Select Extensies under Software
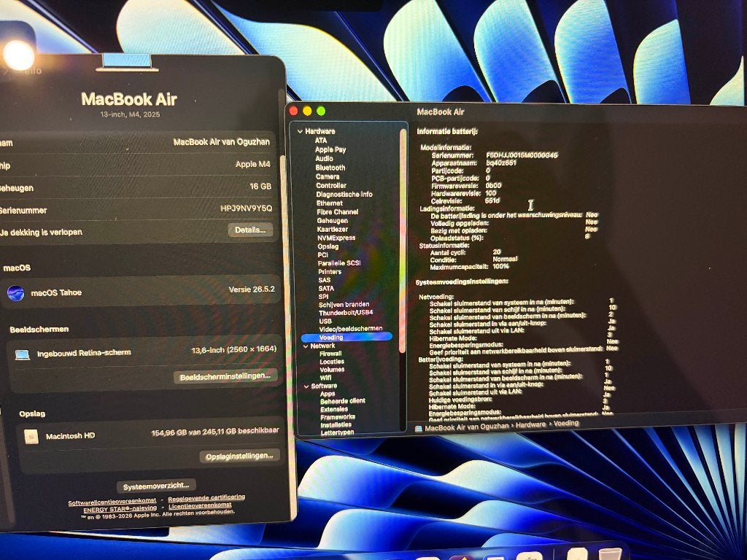The width and height of the screenshot is (747, 560). point(334,410)
